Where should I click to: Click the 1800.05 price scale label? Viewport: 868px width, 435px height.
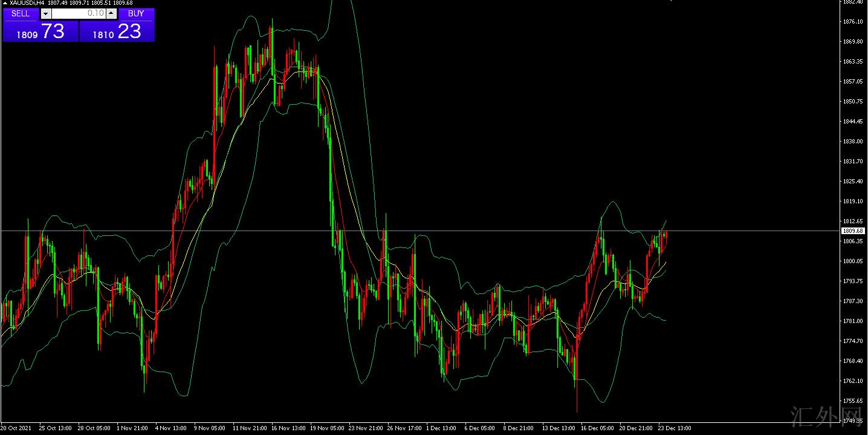tap(852, 261)
